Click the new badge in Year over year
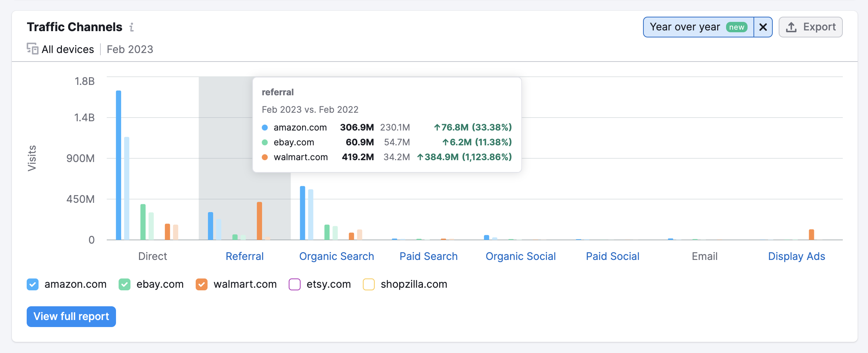This screenshot has height=353, width=868. [x=736, y=27]
